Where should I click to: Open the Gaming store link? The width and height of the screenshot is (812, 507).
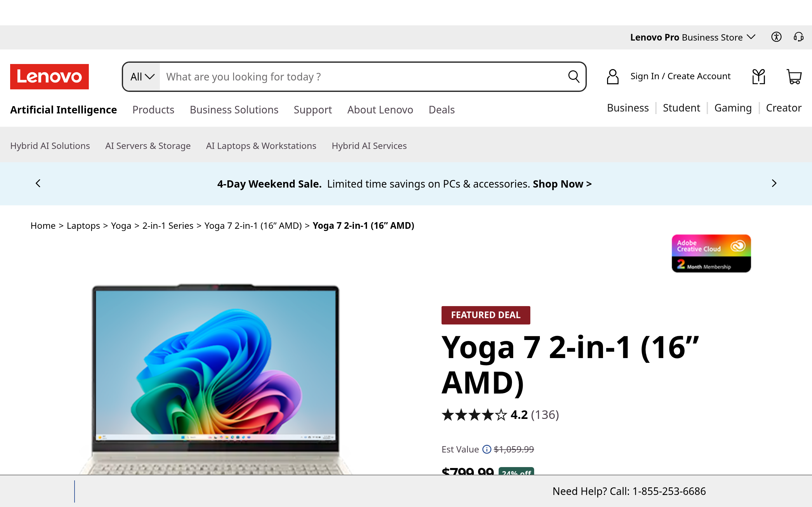[733, 108]
